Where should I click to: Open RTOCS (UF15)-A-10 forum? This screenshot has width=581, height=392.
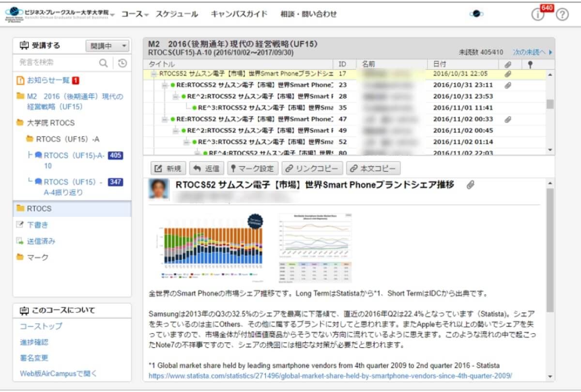click(75, 161)
